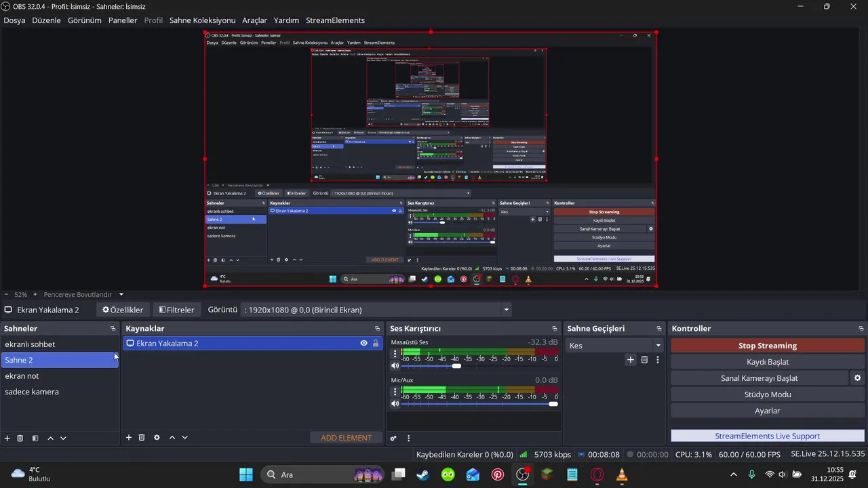Open Pinterest from the taskbar
The image size is (868, 488).
pyautogui.click(x=498, y=474)
